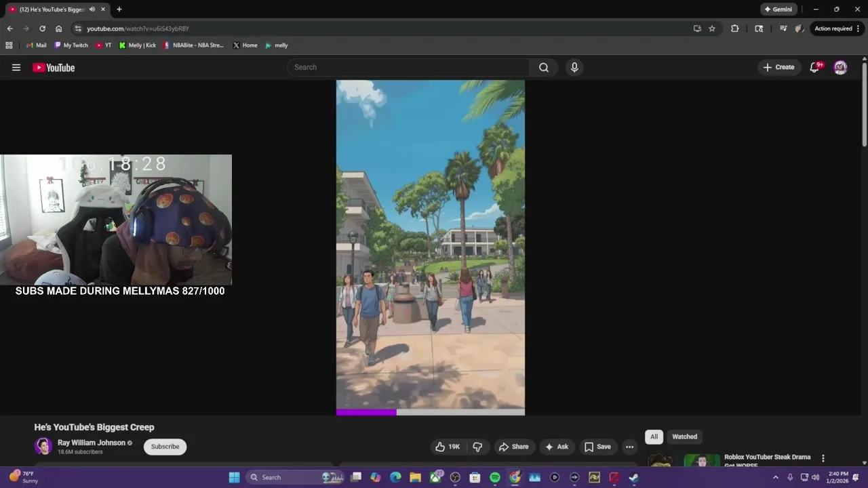
Task: Open the X Home bookmark
Action: (245, 45)
